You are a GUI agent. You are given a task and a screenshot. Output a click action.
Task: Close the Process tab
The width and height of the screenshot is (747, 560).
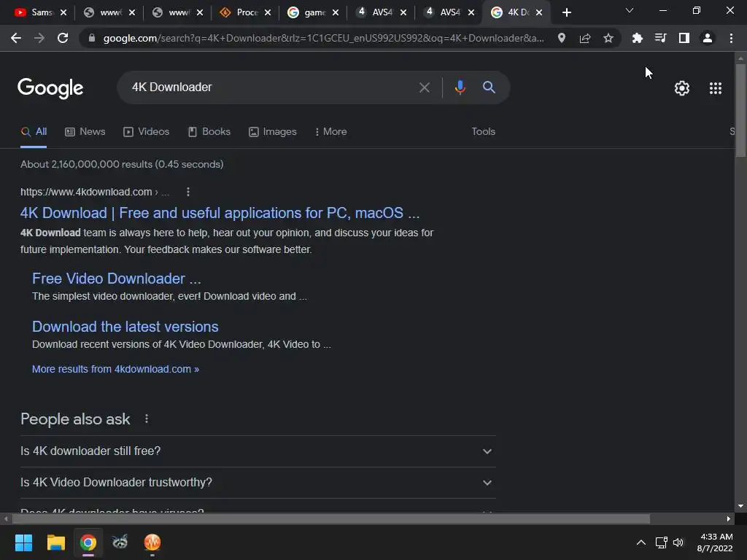coord(268,12)
